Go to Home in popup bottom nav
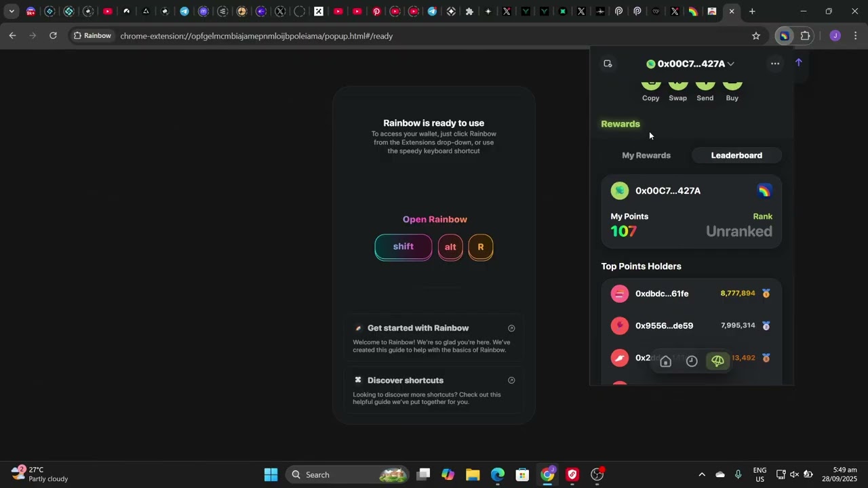 point(665,361)
